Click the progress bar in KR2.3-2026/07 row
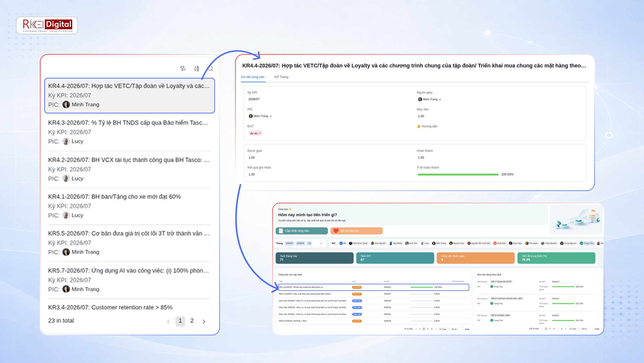644x363 pixels. pyautogui.click(x=422, y=294)
